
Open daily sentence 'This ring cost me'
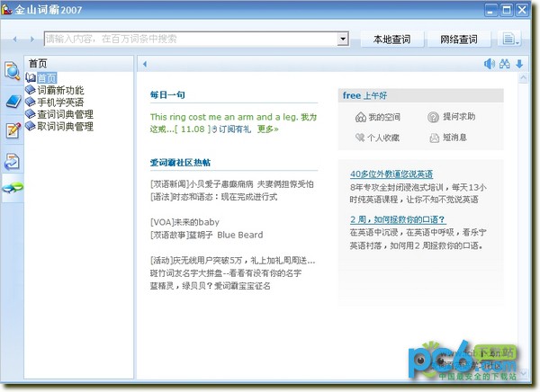pyautogui.click(x=233, y=123)
